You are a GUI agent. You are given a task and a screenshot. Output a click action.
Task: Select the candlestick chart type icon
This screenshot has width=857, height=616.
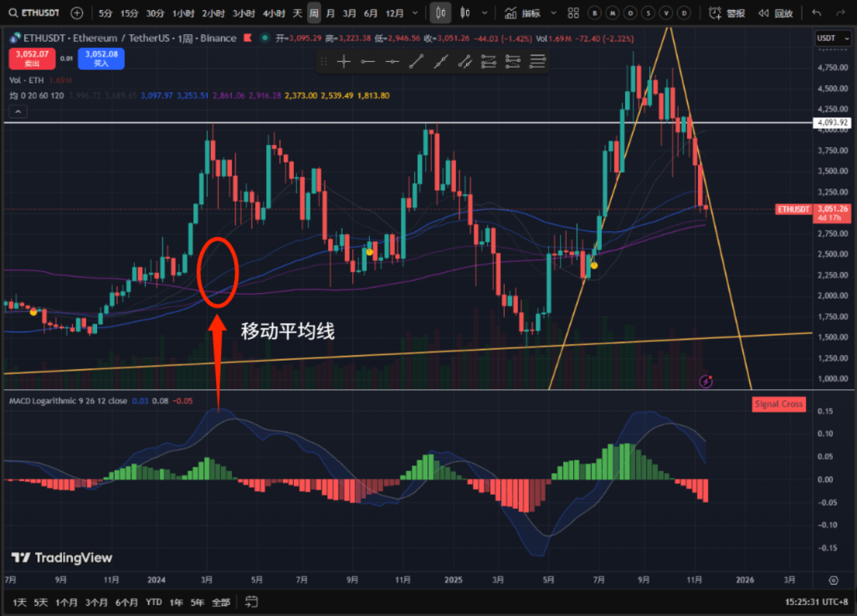pos(443,13)
